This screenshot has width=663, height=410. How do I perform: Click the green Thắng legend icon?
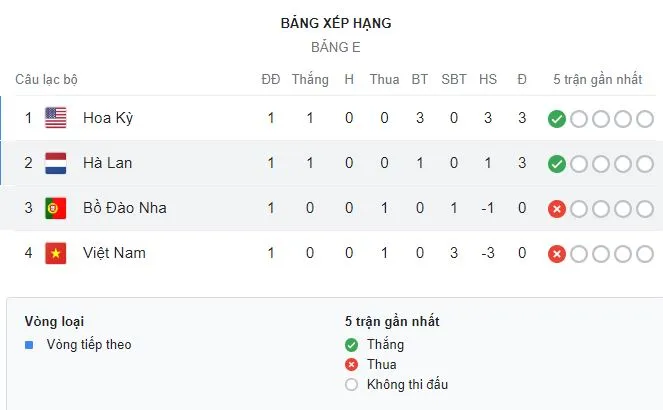350,345
